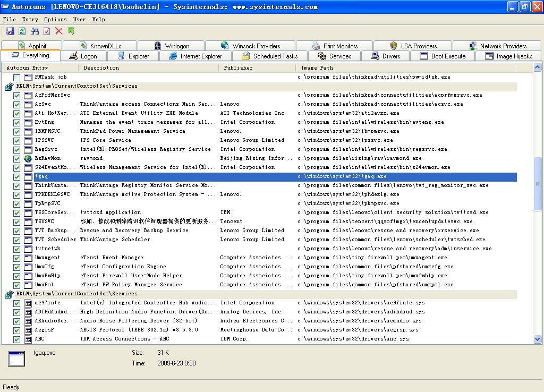Image resolution: width=544 pixels, height=392 pixels.
Task: Click the registry icon of the first HKLM Services header
Action: click(x=9, y=86)
